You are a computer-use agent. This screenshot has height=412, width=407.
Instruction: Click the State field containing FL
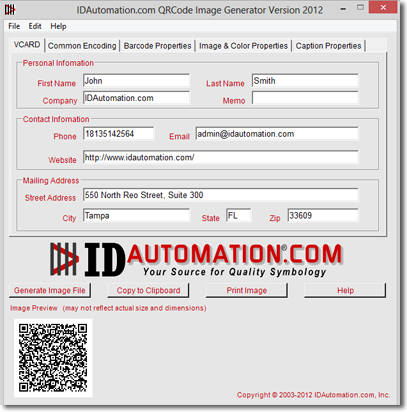tap(239, 216)
